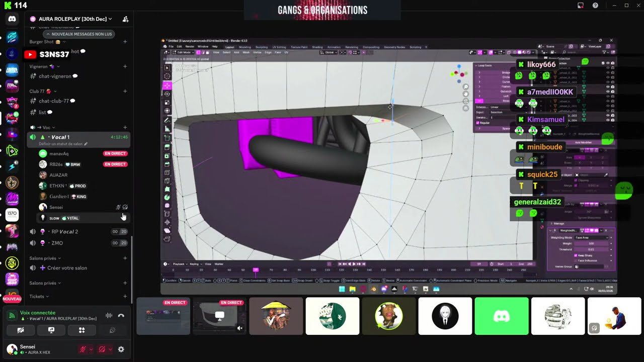Toggle camera on in voice panel

pos(21,330)
